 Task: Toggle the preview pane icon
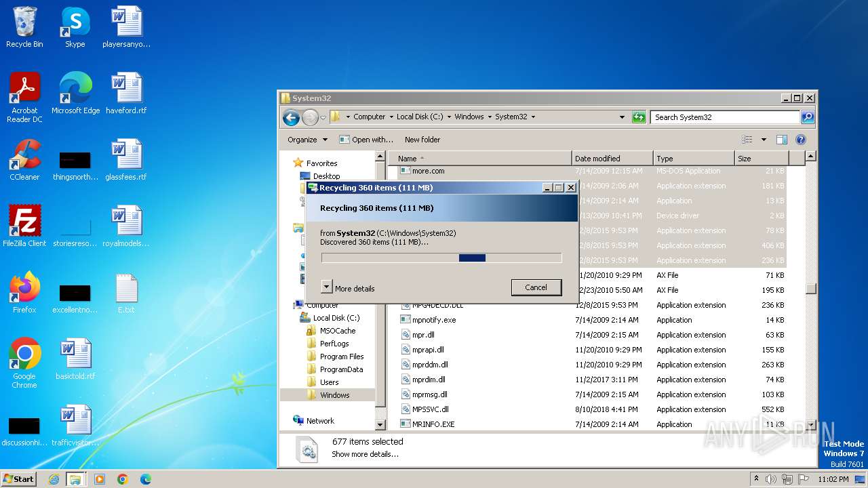781,140
